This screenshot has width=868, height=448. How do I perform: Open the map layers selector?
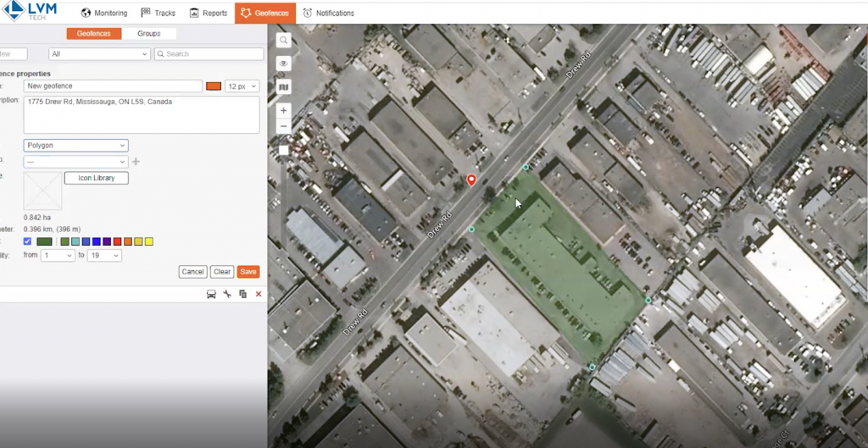click(284, 86)
